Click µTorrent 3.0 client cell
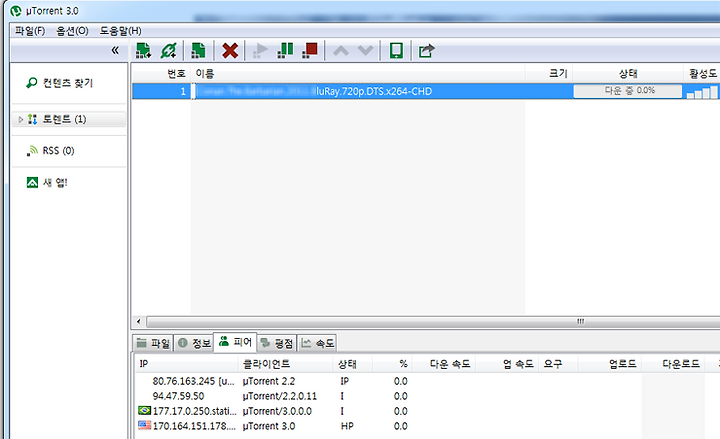This screenshot has height=439, width=720. tap(269, 426)
